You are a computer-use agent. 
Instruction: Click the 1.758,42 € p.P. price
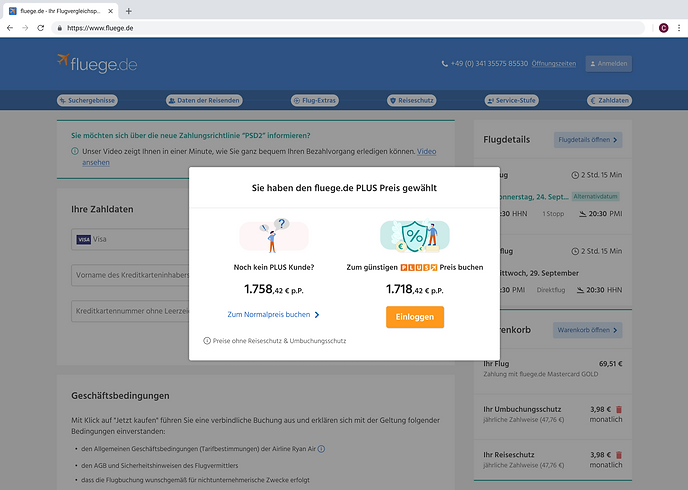(x=274, y=290)
